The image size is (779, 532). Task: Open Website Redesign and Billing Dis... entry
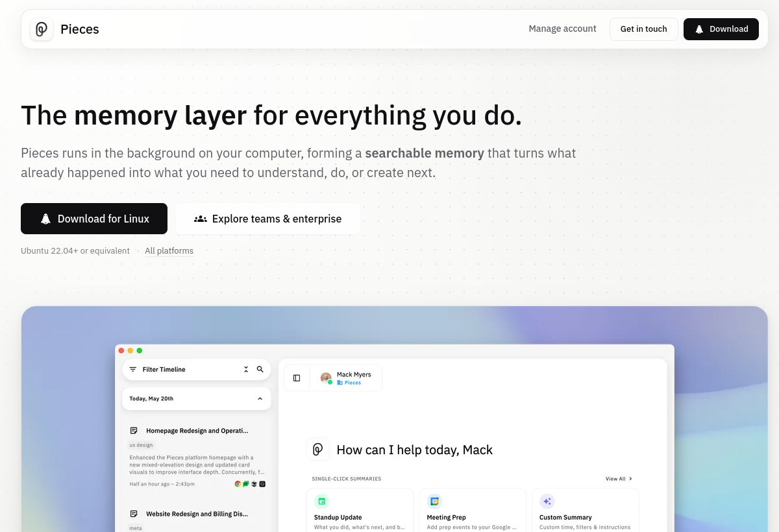coord(197,514)
